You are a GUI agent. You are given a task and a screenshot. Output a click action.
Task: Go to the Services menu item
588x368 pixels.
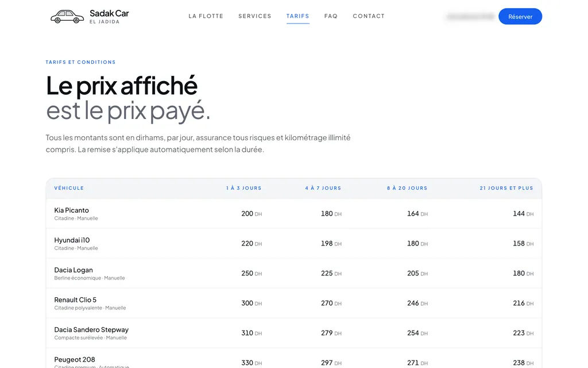coord(254,16)
